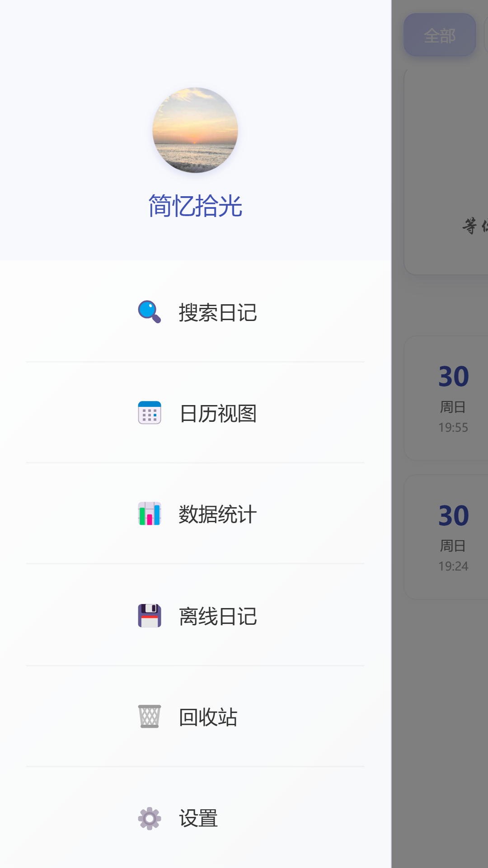Open the calendar view icon
488x868 pixels.
coord(149,413)
